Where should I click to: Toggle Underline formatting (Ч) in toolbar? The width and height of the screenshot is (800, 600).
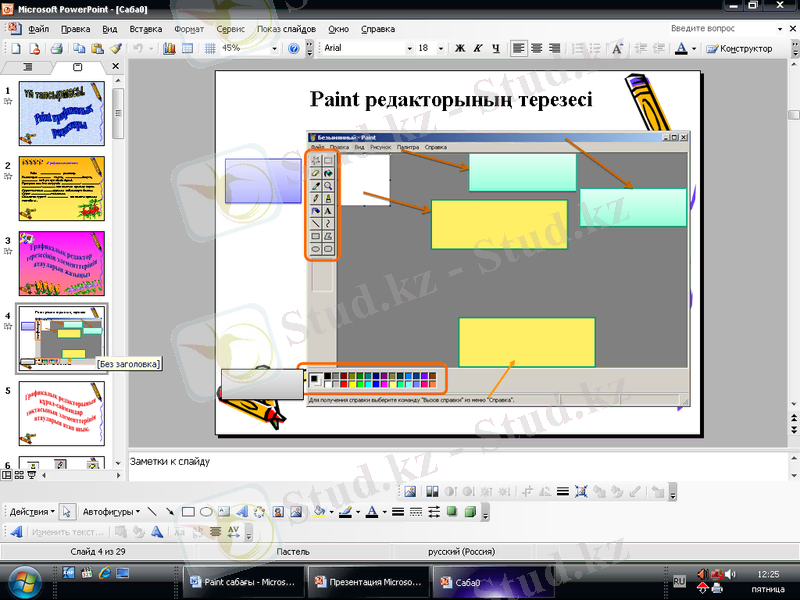click(x=495, y=48)
